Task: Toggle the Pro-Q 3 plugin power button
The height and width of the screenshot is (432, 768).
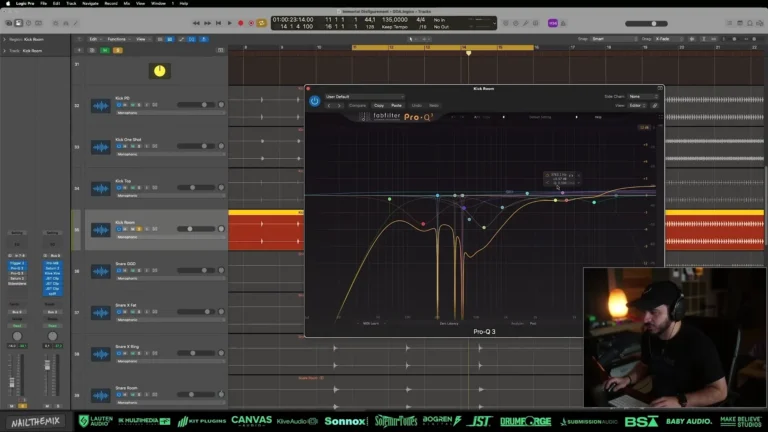Action: [x=314, y=100]
